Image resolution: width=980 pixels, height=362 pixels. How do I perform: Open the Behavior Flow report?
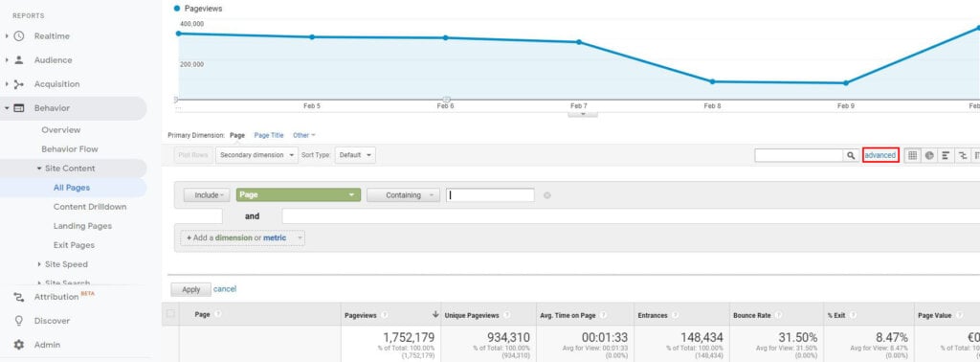[x=69, y=149]
